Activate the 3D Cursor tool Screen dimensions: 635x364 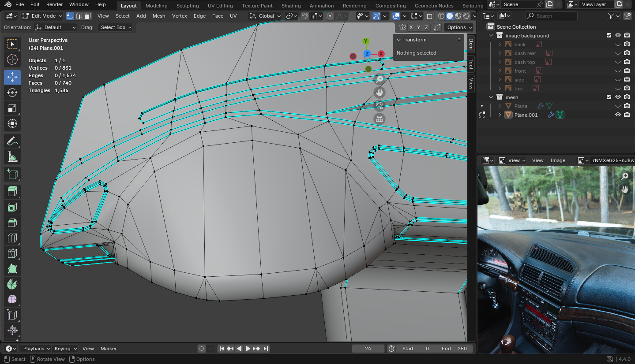(12, 59)
